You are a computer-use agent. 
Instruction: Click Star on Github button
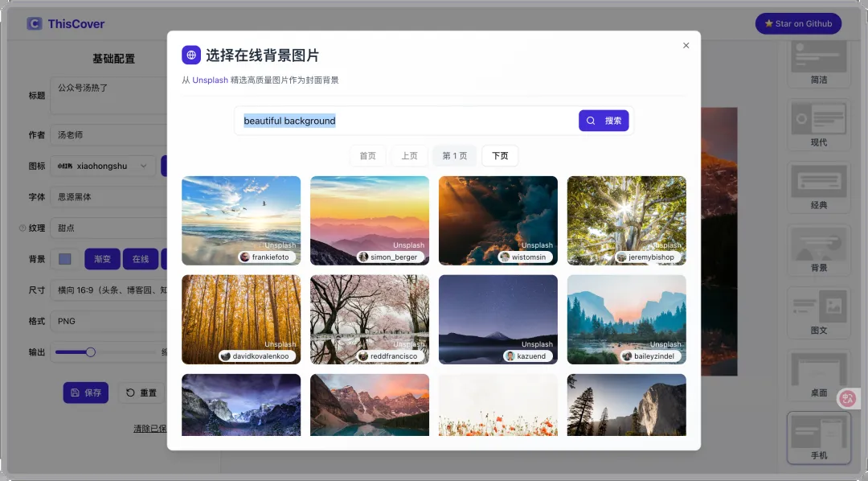click(798, 24)
